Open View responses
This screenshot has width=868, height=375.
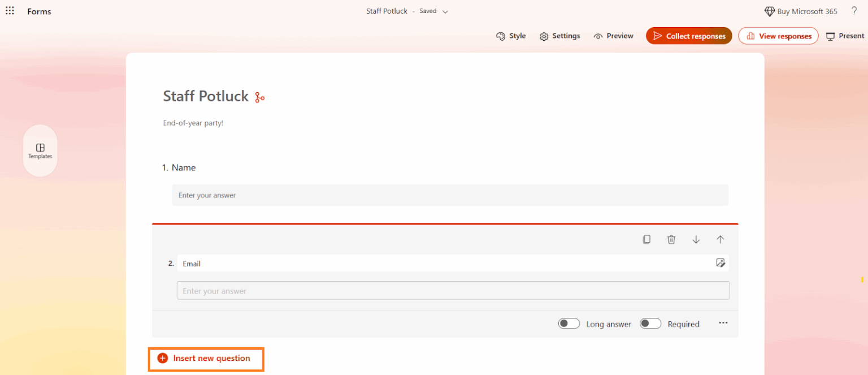(778, 36)
